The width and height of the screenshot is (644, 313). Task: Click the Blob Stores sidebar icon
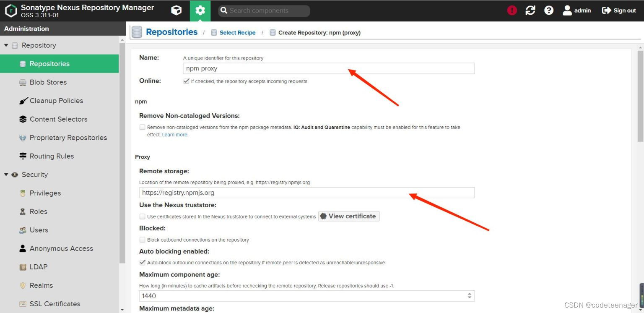coord(23,82)
